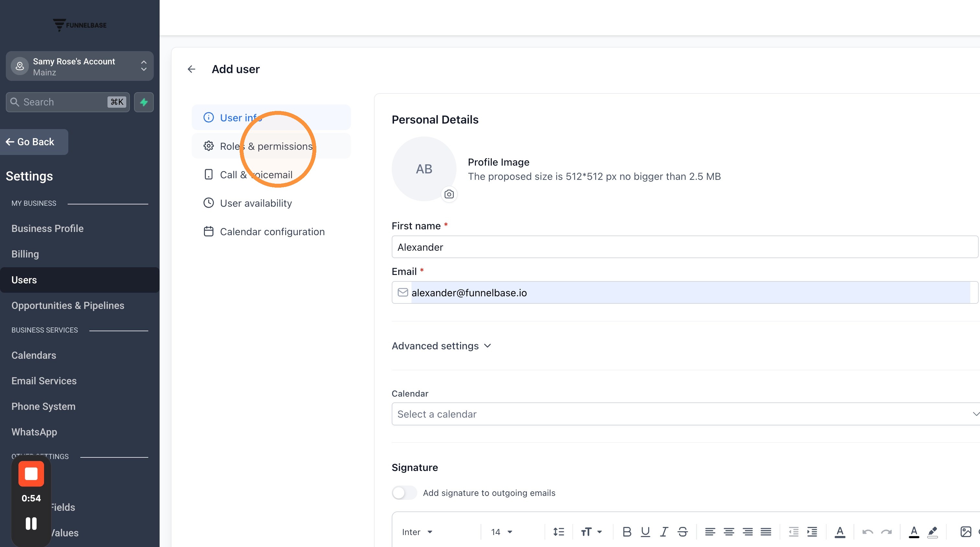Viewport: 980px width, 547px height.
Task: Apply strikethrough formatting in signature editor
Action: (x=682, y=532)
